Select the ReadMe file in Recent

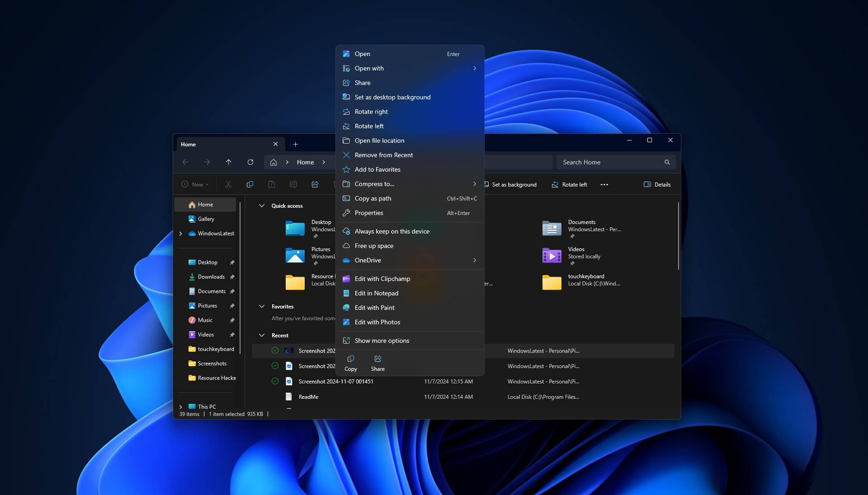463,397
